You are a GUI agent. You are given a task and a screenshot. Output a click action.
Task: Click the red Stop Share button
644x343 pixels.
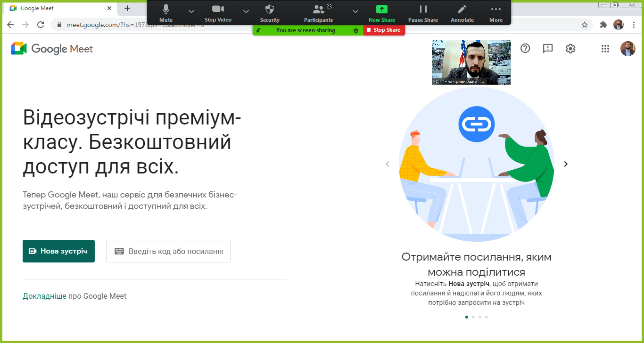click(384, 30)
